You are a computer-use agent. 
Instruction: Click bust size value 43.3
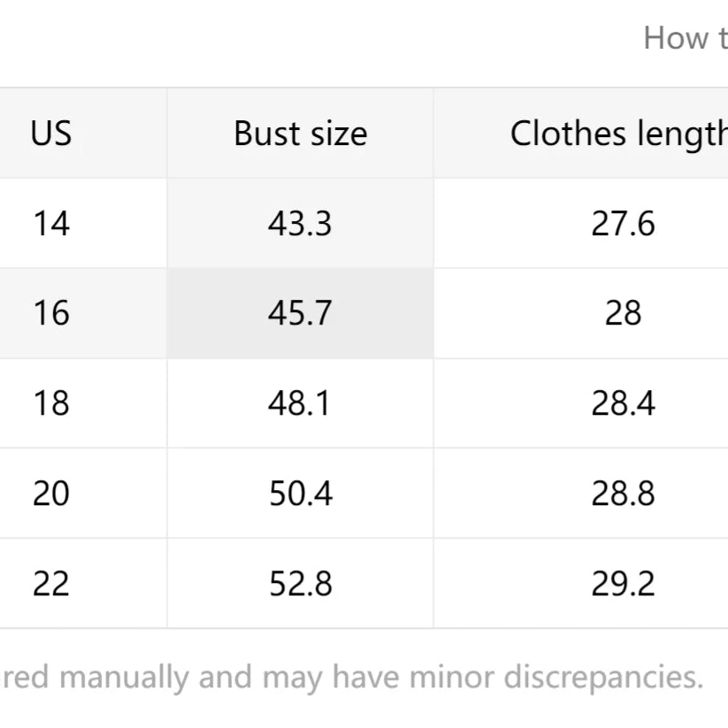[300, 224]
